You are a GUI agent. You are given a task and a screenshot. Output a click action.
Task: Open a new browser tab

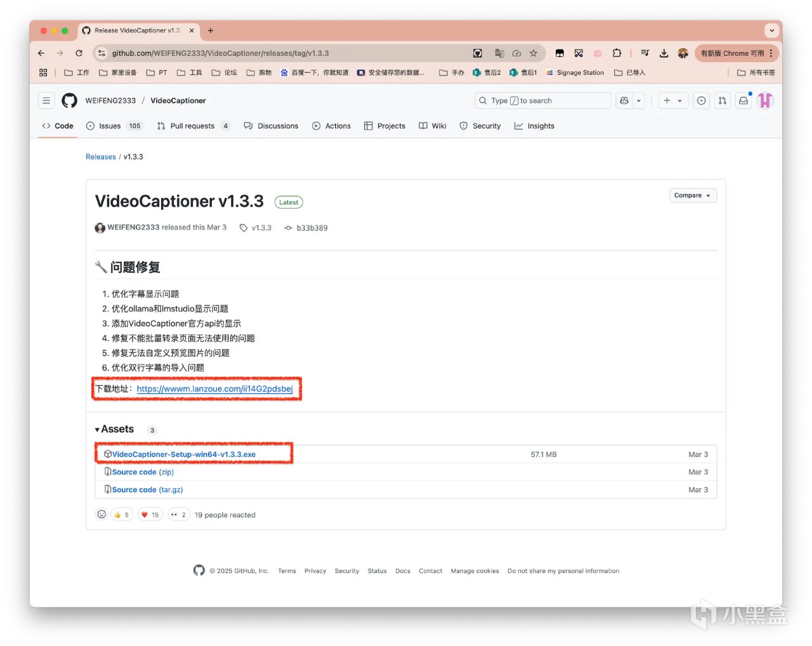[x=211, y=30]
